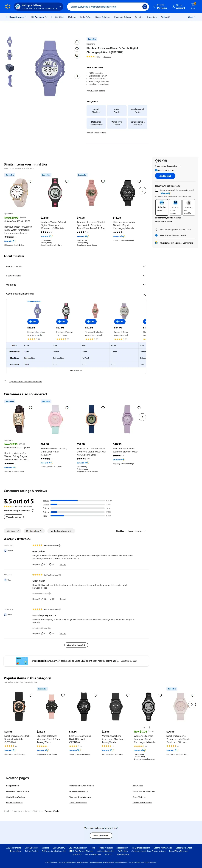The height and width of the screenshot is (868, 202).
Task: Open Dinner Solutions in navigation
Action: pyautogui.click(x=103, y=17)
